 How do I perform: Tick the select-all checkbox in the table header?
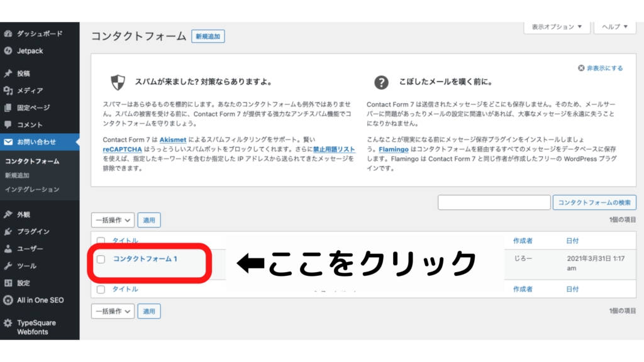click(101, 241)
